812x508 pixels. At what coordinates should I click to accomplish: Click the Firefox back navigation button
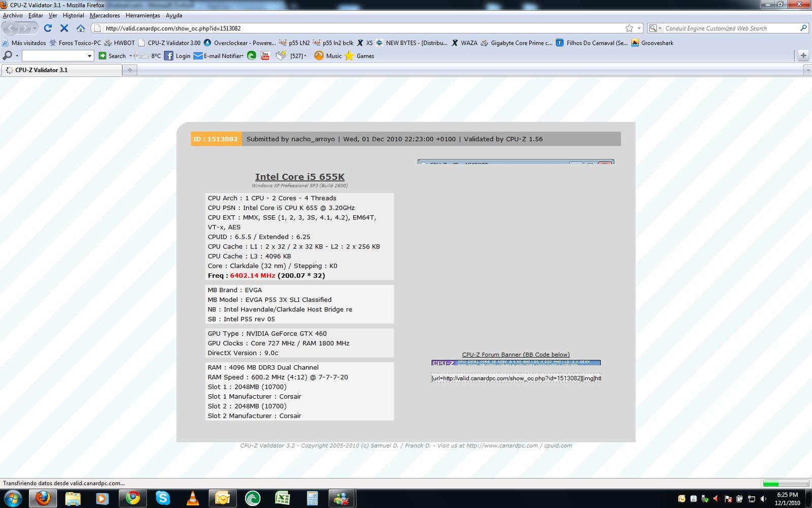point(11,28)
